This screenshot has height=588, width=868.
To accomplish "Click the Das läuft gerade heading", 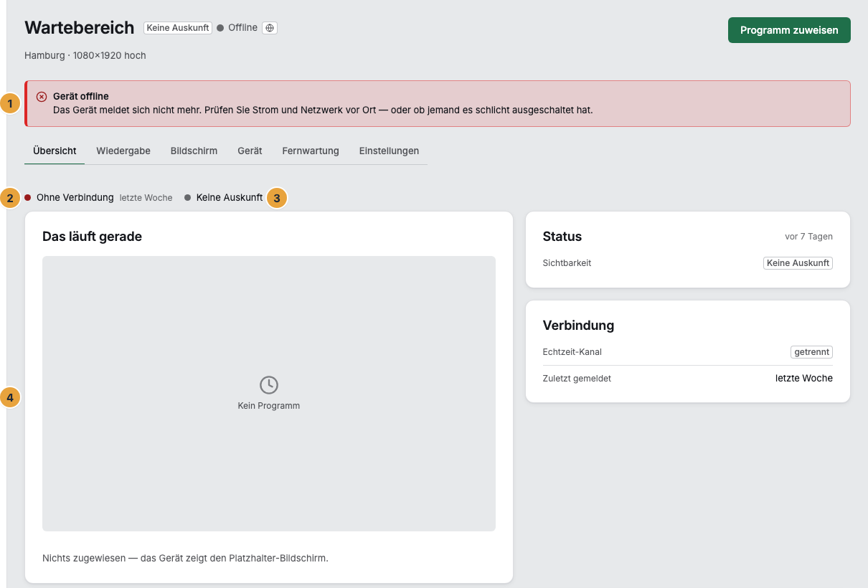I will [x=92, y=237].
